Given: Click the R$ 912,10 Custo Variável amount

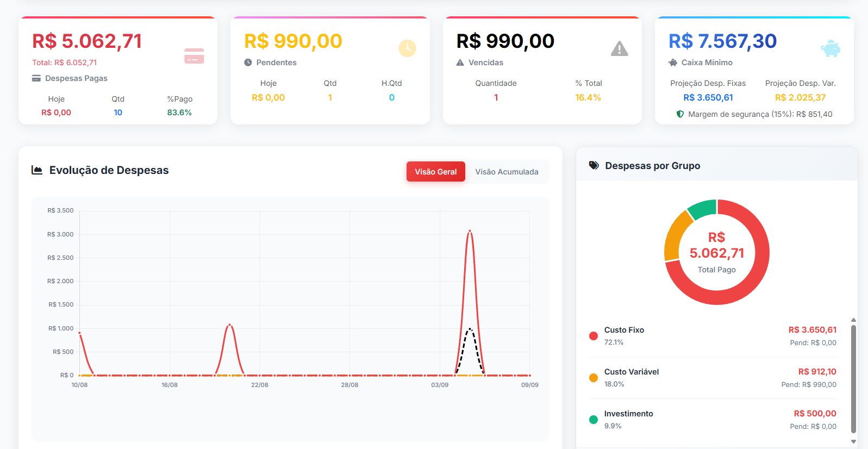Looking at the screenshot, I should pyautogui.click(x=817, y=372).
